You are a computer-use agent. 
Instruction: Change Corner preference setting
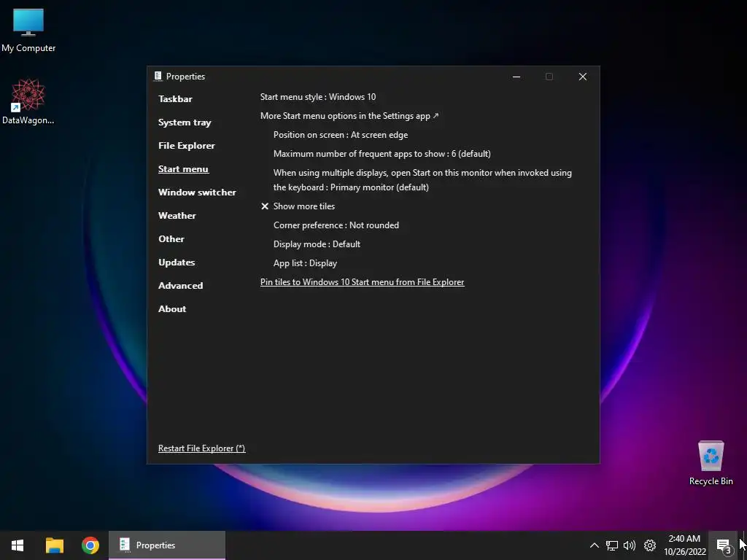click(336, 225)
